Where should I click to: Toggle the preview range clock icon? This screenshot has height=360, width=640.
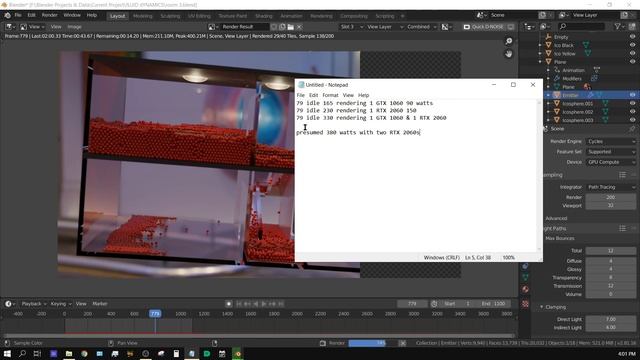(434, 304)
